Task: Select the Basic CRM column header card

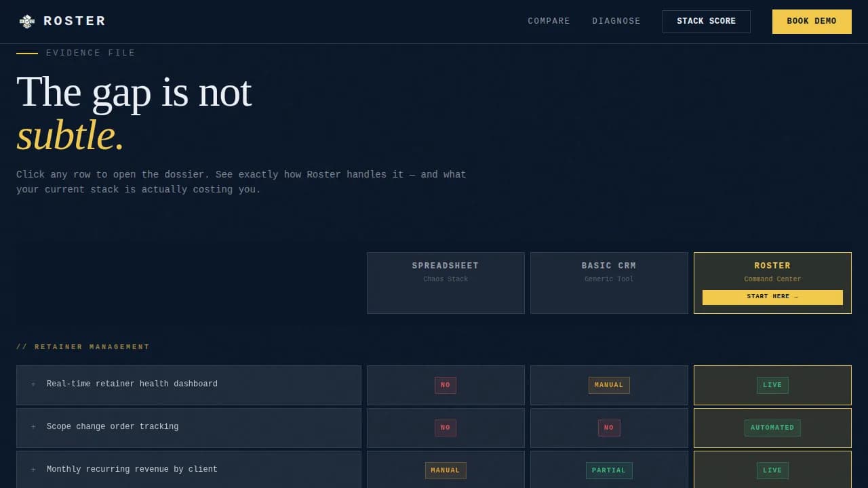Action: (609, 283)
